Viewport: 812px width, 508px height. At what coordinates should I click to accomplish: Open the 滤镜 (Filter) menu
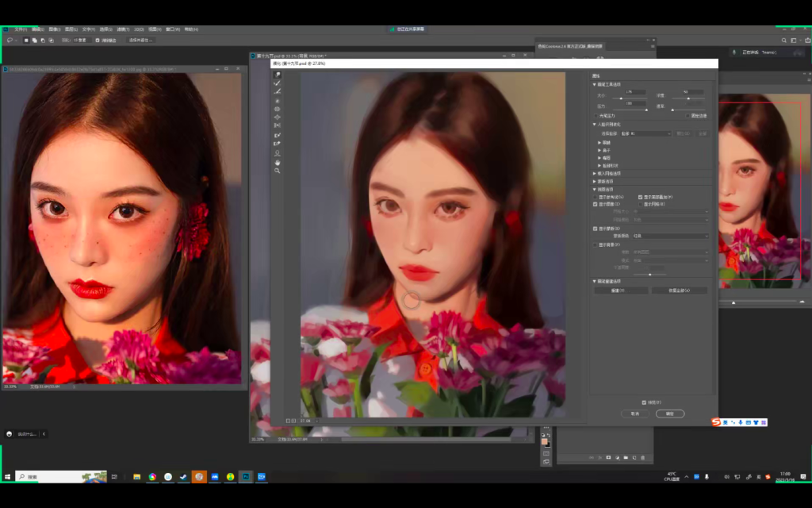point(121,29)
